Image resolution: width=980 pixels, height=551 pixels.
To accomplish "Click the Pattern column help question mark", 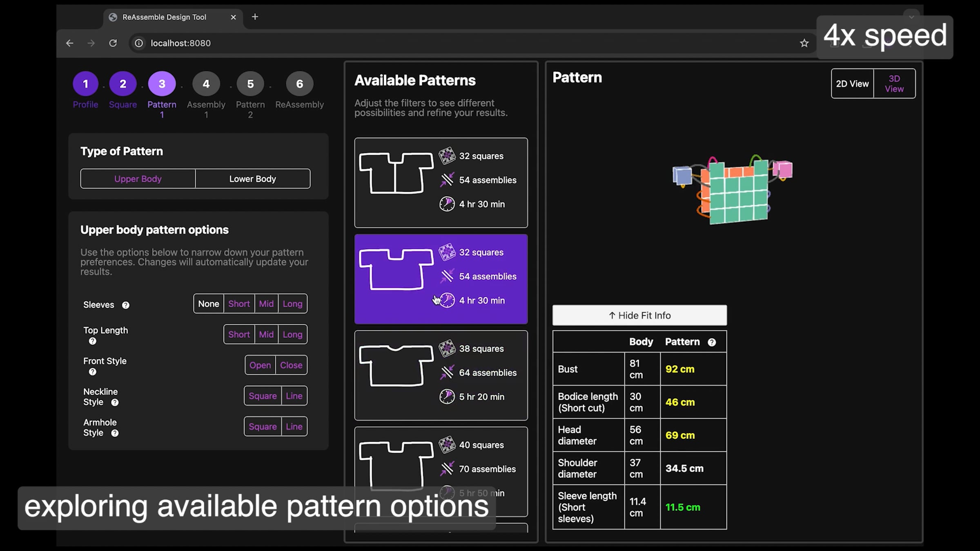I will (712, 342).
